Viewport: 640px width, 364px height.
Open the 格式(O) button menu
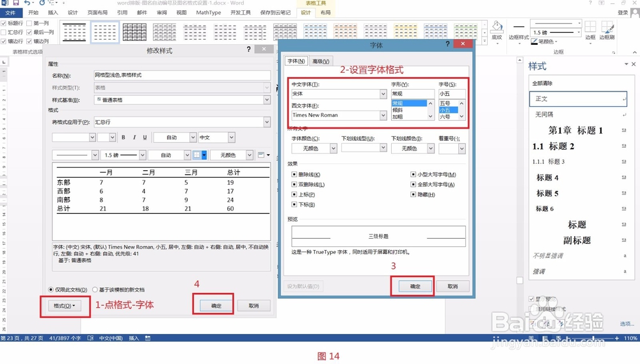pos(65,306)
